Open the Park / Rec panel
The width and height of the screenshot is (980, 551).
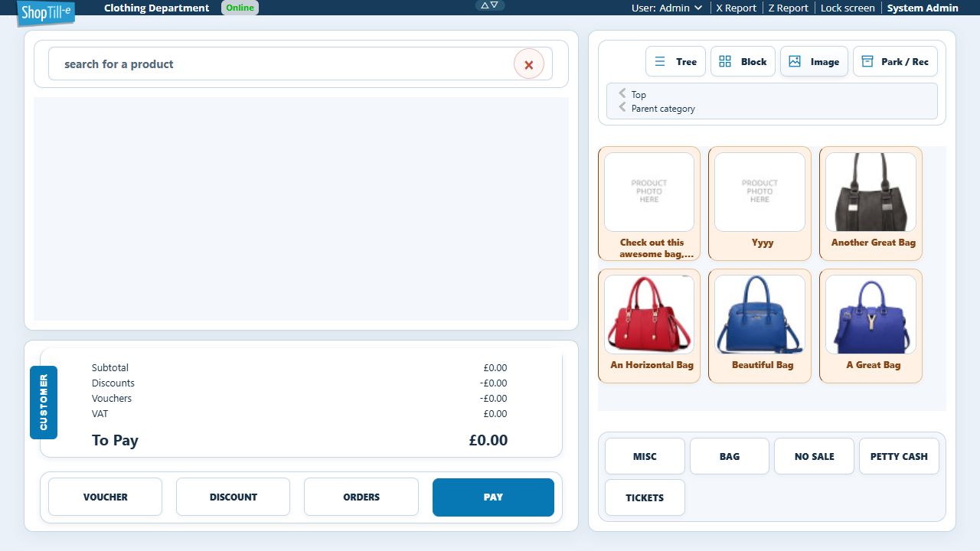pos(895,62)
